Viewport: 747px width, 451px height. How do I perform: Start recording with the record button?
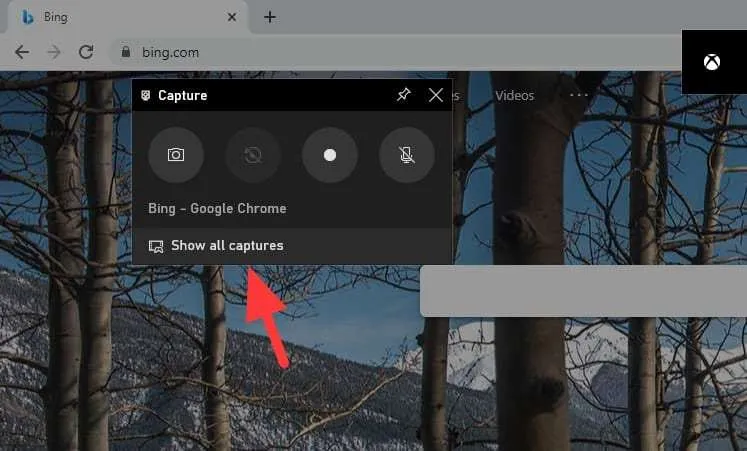click(x=330, y=155)
